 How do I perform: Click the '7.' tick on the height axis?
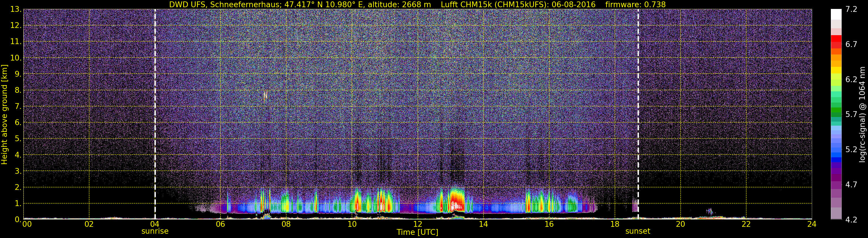18,107
